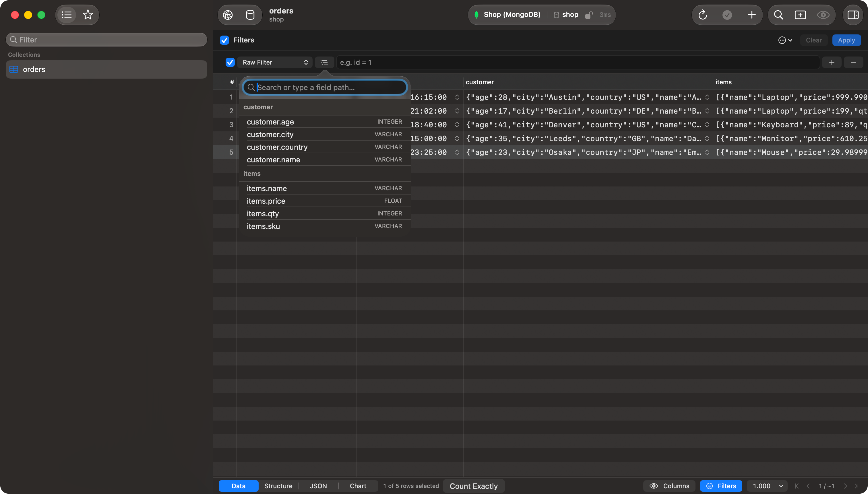Click the items column header
This screenshot has height=494, width=868.
point(790,82)
